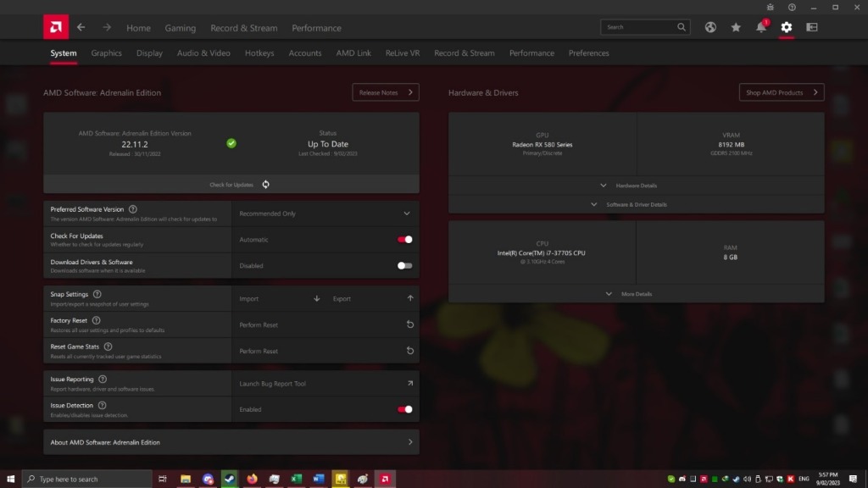The width and height of the screenshot is (868, 488).
Task: Open the Preferences tab
Action: [588, 53]
